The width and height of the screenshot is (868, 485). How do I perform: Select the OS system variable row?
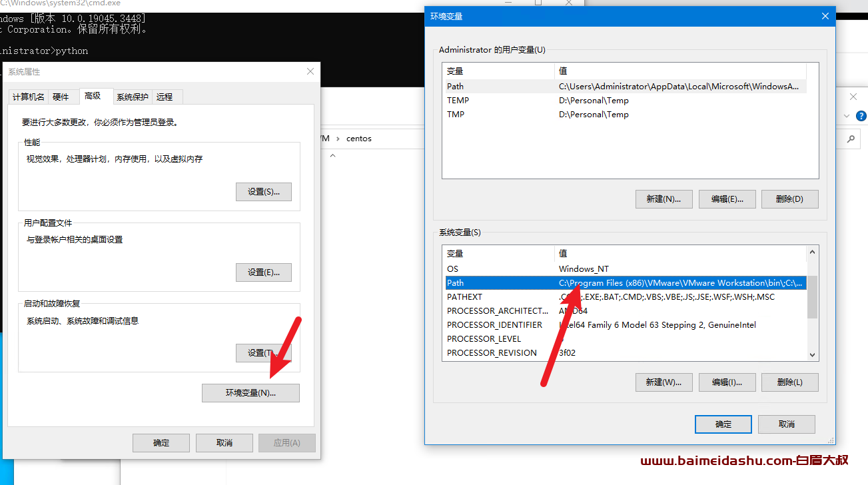(625, 269)
